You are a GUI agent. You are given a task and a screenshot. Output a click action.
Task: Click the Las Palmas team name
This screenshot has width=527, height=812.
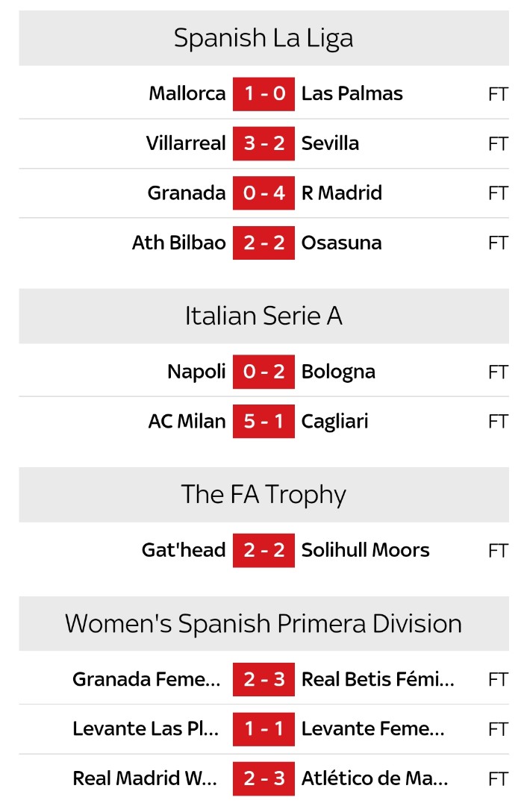coord(352,94)
